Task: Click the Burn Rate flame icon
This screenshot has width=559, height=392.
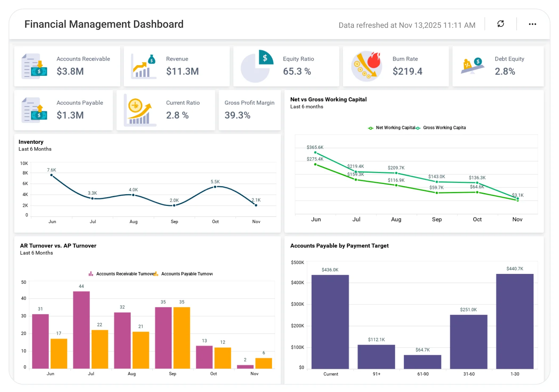Action: pyautogui.click(x=367, y=66)
